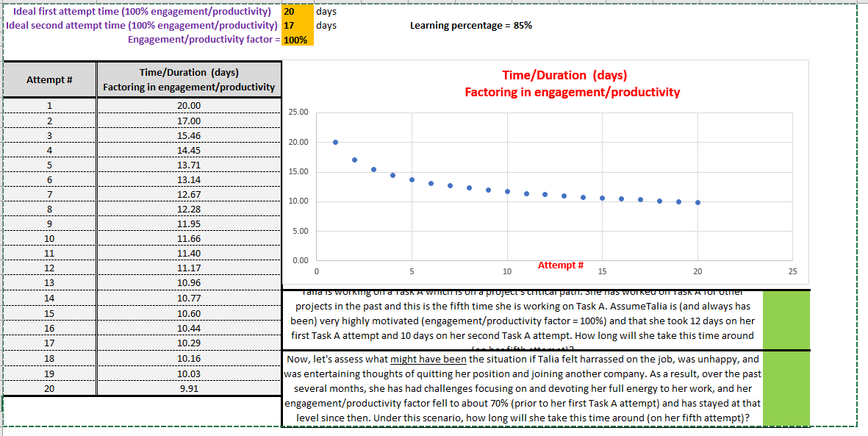Select table cell with duration 10.16
The width and height of the screenshot is (868, 436).
189,358
